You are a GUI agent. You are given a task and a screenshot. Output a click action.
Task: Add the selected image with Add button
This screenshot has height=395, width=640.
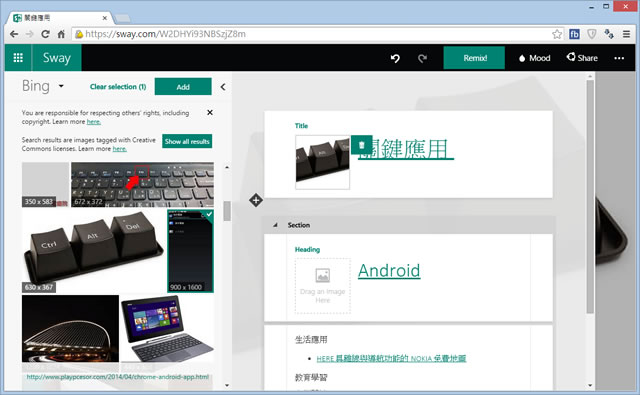[183, 87]
